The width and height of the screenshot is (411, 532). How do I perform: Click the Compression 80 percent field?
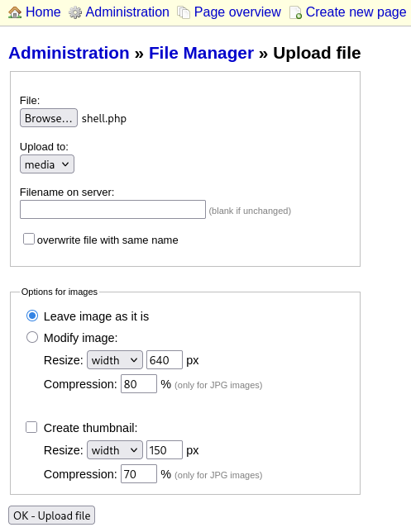(x=139, y=384)
